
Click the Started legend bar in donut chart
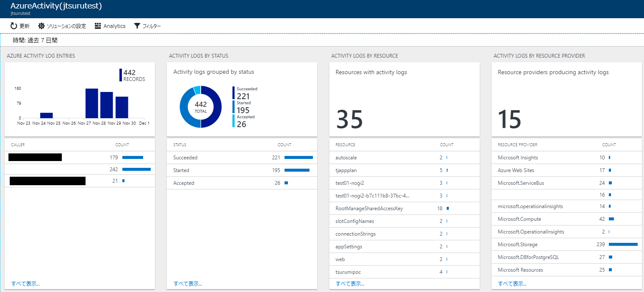pos(233,106)
